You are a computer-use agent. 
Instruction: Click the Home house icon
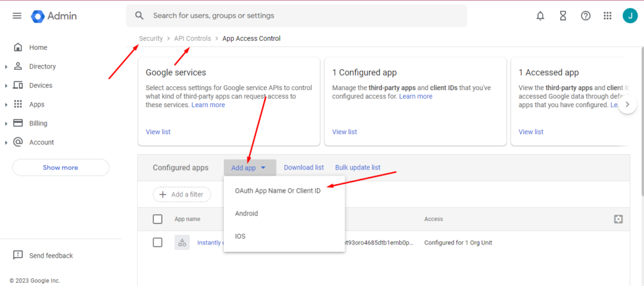click(18, 47)
